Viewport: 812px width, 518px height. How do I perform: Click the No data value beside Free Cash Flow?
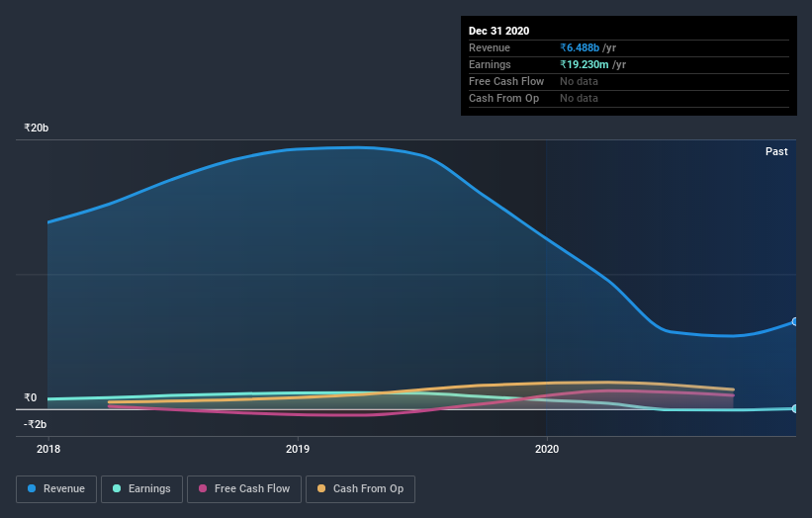579,81
